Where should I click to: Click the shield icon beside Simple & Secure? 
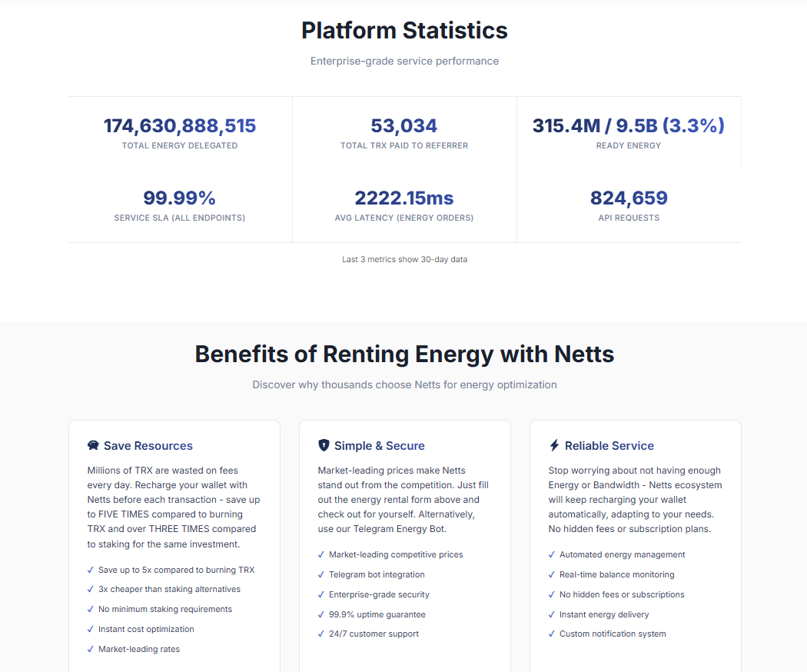(324, 446)
